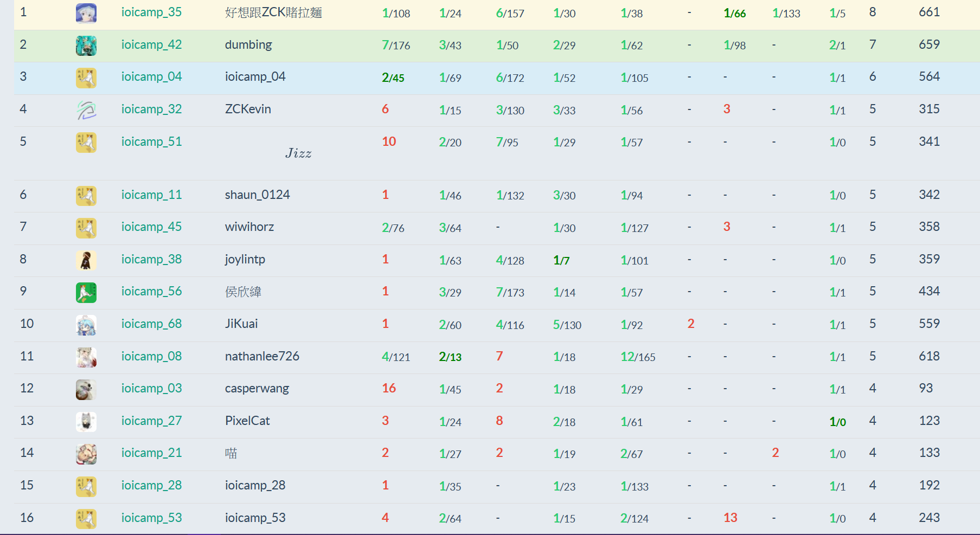Click the 1/127 result for wiwihorz
The height and width of the screenshot is (535, 980).
point(635,228)
